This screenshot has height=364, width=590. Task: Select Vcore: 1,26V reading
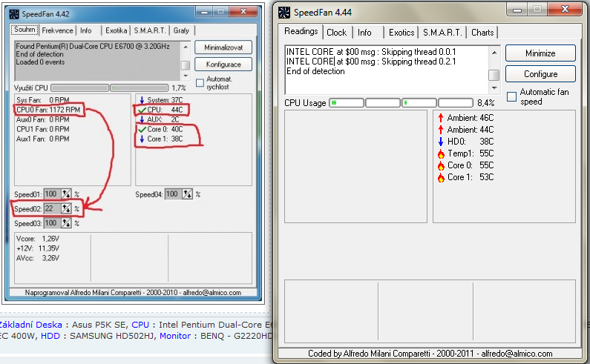pos(38,239)
